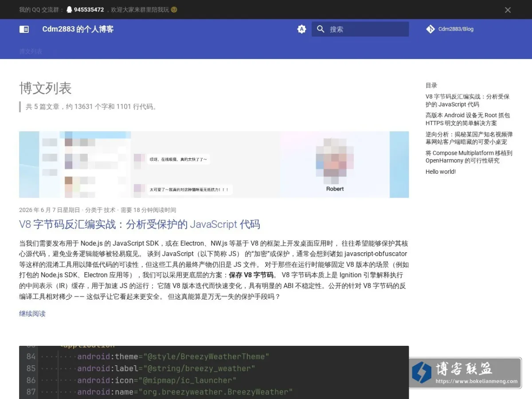The width and height of the screenshot is (532, 399).
Task: Click the 2026 年 6 月 7 日星期日 date text
Action: (50, 210)
